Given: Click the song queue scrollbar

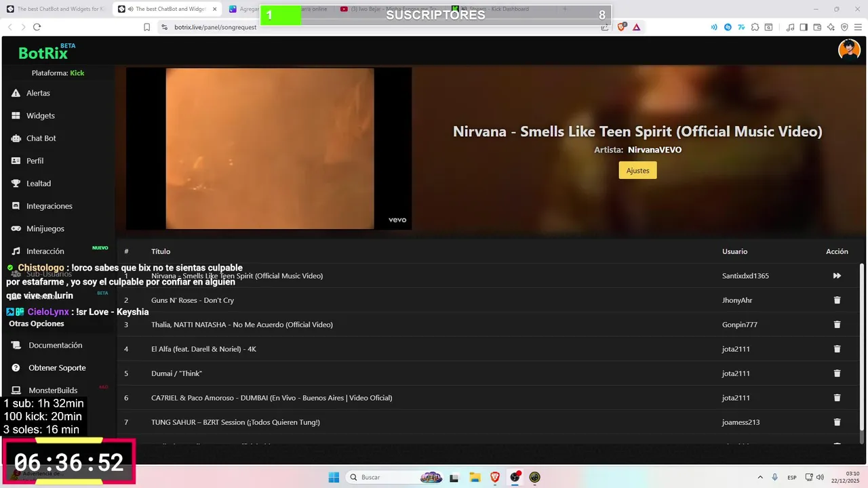Looking at the screenshot, I should [x=861, y=348].
